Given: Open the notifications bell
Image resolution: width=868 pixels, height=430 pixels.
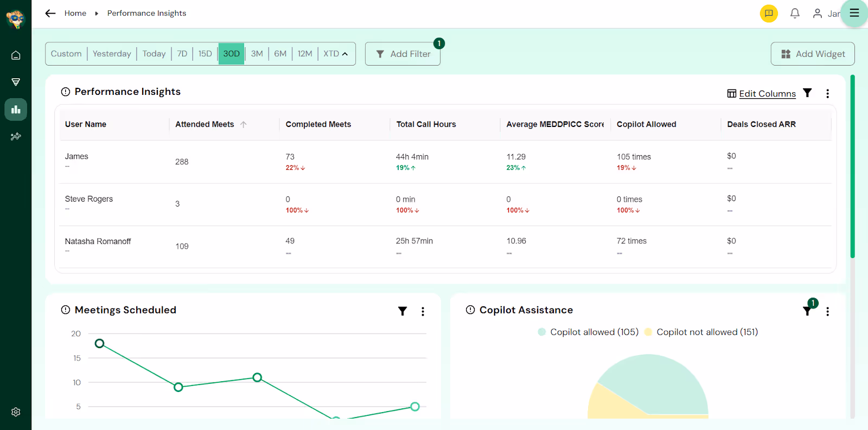Looking at the screenshot, I should [x=795, y=14].
